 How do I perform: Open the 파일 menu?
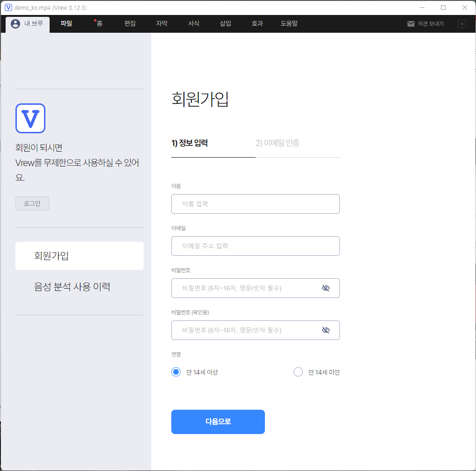66,23
